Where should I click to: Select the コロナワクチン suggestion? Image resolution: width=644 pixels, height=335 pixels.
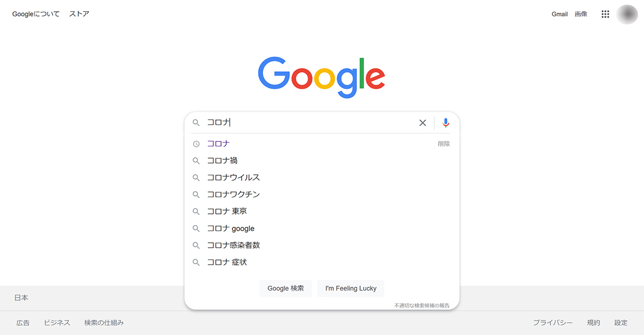(233, 195)
